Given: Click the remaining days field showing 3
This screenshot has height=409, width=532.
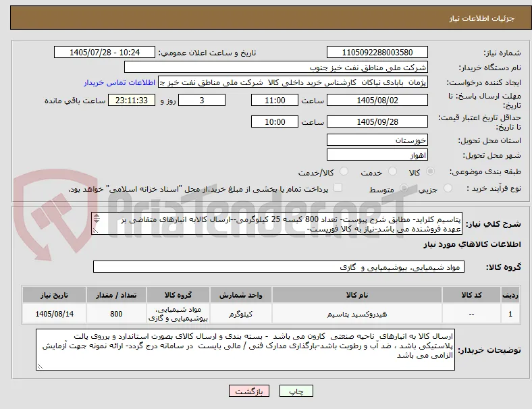Looking at the screenshot, I should click(202, 101).
